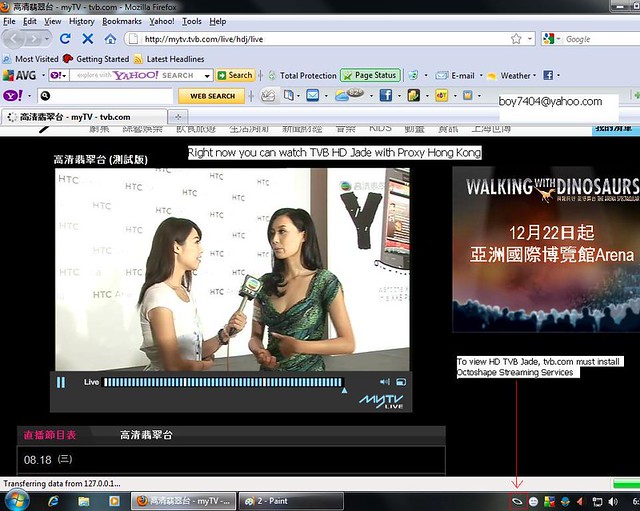
Task: Open a new tab with the plus button
Action: pyautogui.click(x=178, y=117)
